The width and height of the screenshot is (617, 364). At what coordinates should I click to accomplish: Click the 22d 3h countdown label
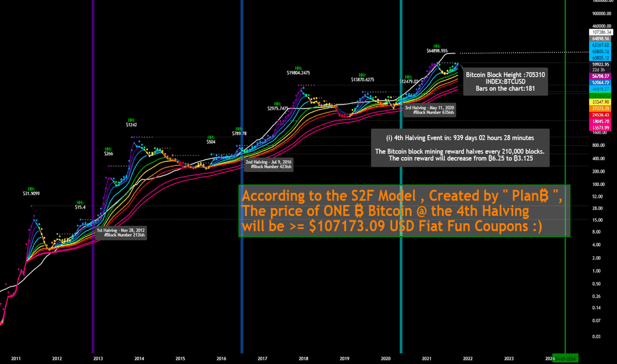pyautogui.click(x=600, y=69)
